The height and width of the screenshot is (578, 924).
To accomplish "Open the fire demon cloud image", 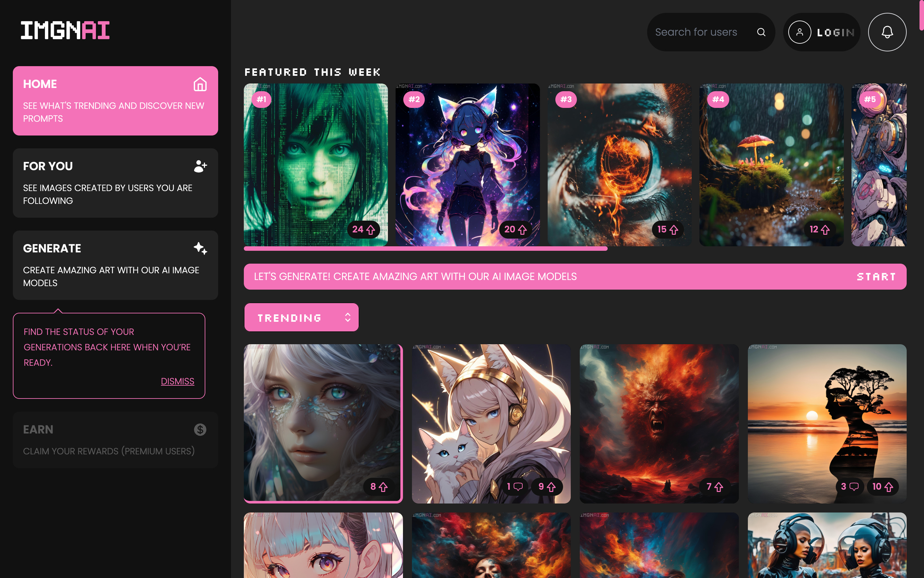I will [x=659, y=424].
